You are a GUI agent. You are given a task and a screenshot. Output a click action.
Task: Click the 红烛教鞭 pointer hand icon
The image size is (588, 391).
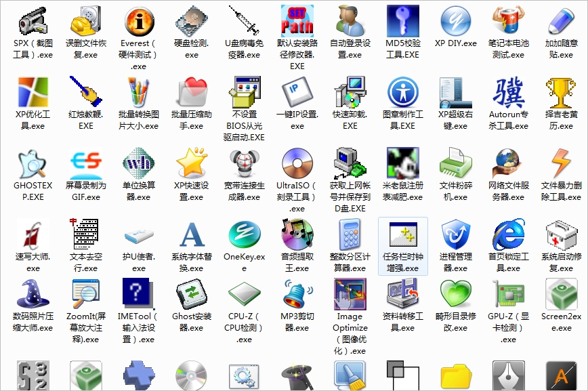coord(86,92)
